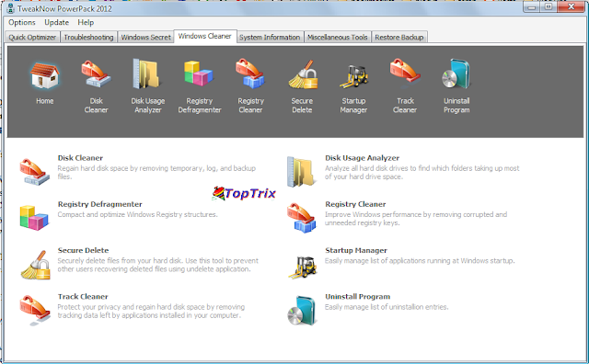Image resolution: width=589 pixels, height=364 pixels.
Task: Click Disk Cleaner vacuum icon in list
Action: (x=35, y=172)
